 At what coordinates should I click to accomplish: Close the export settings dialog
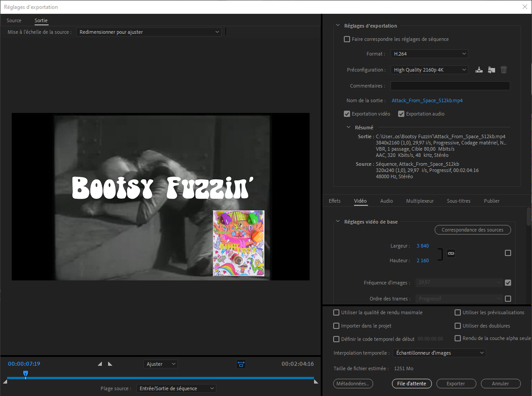[x=524, y=7]
